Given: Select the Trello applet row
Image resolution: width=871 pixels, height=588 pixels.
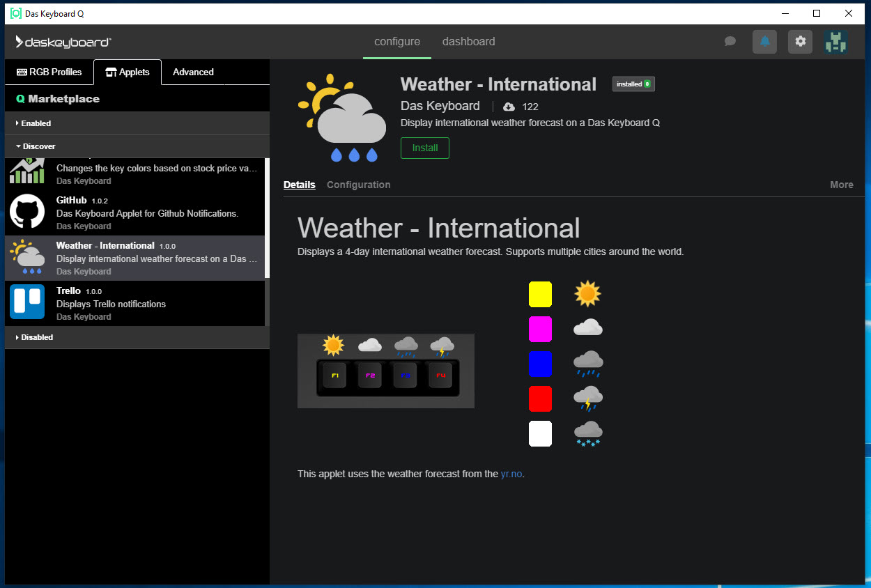Looking at the screenshot, I should click(x=134, y=303).
